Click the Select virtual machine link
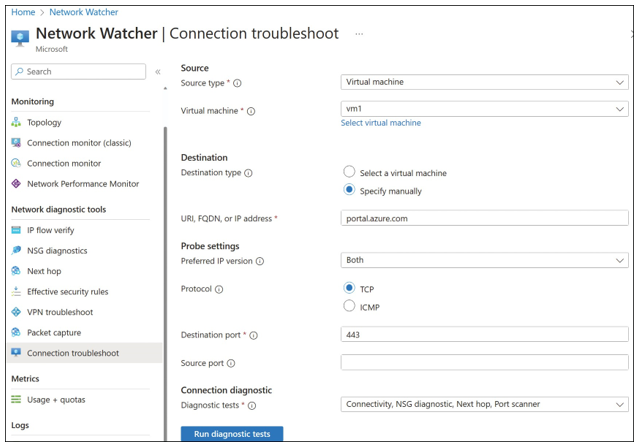The image size is (640, 448). click(381, 123)
